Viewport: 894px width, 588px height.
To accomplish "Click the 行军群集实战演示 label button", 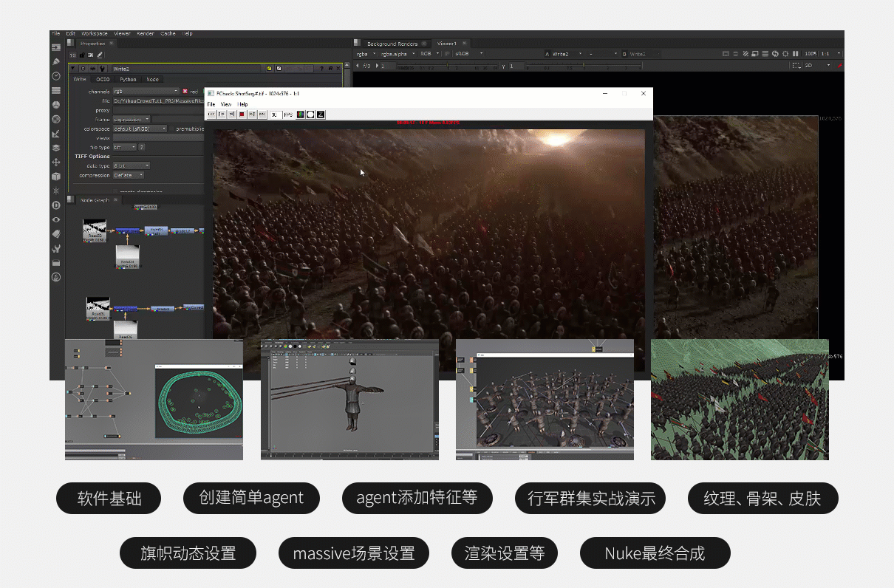I will [591, 499].
